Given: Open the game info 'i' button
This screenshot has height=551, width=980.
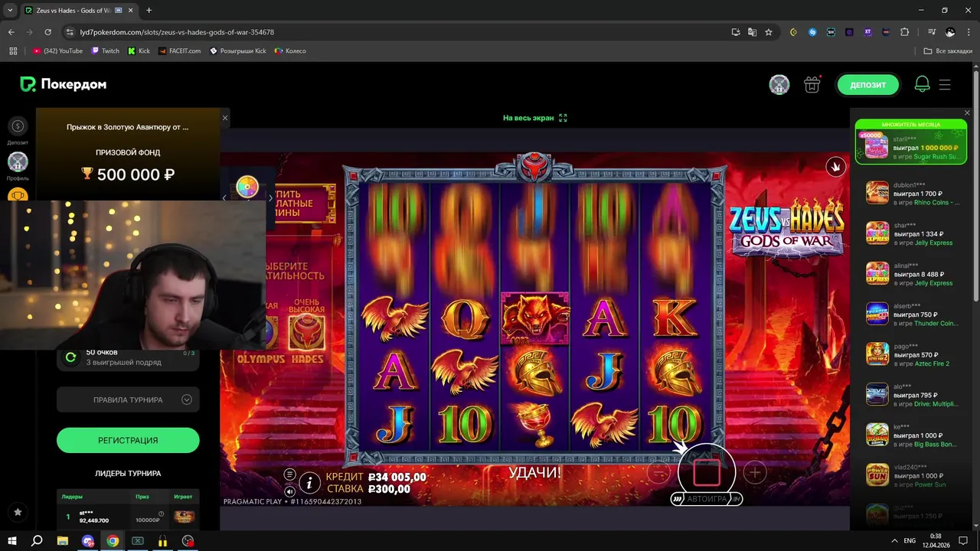Looking at the screenshot, I should point(309,482).
